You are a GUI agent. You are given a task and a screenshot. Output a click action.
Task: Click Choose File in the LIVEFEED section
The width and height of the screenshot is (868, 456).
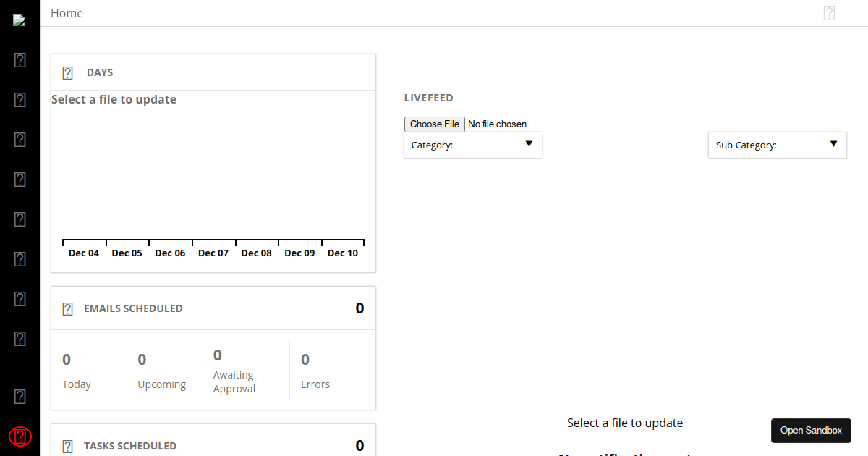tap(434, 124)
